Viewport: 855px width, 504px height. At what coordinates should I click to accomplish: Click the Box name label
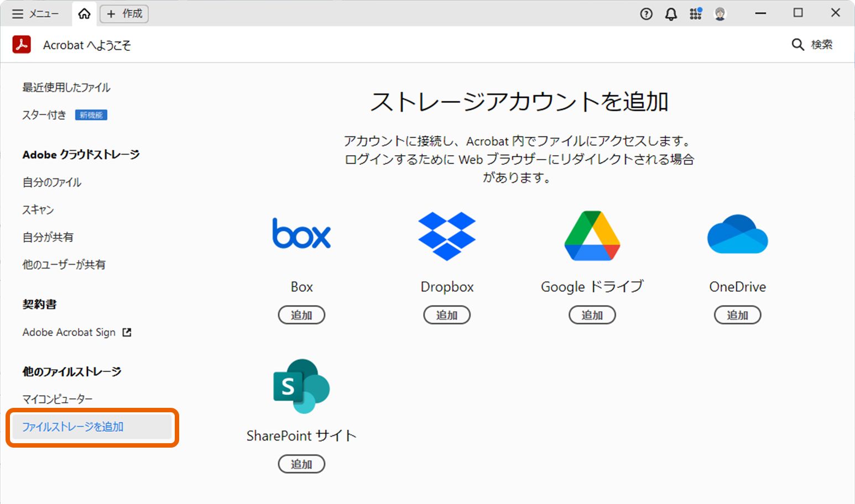(302, 287)
